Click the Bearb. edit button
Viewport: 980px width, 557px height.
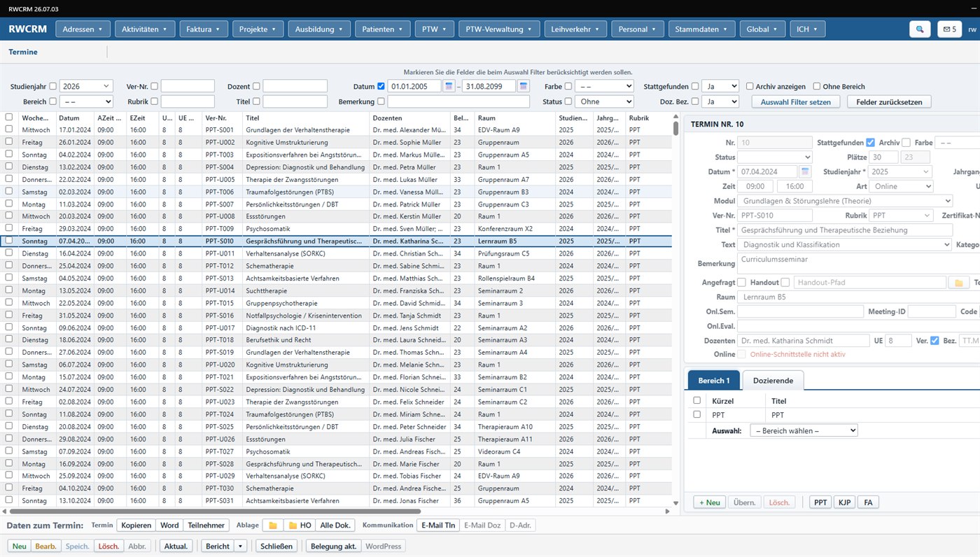coord(45,547)
